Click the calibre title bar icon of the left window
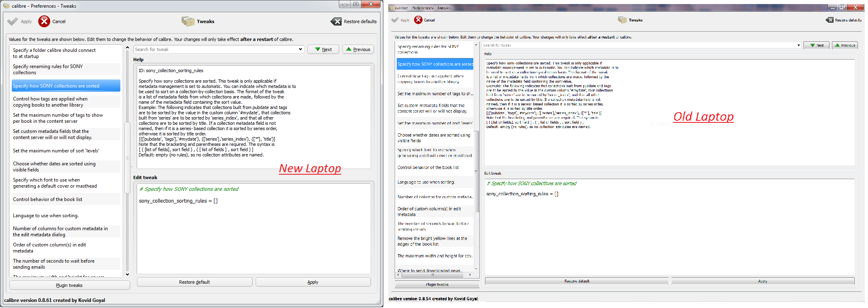868x308 pixels. point(6,6)
